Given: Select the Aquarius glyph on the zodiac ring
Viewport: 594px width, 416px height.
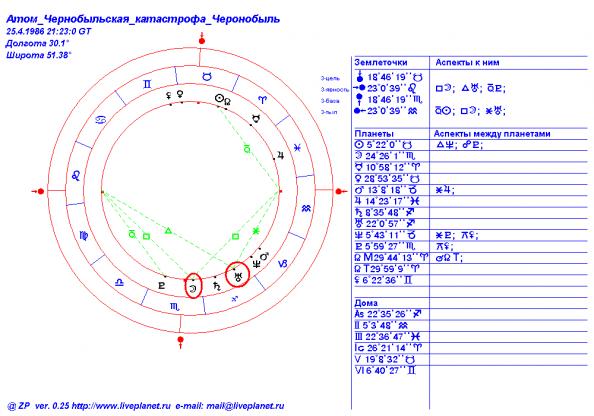Looking at the screenshot, I should [306, 208].
